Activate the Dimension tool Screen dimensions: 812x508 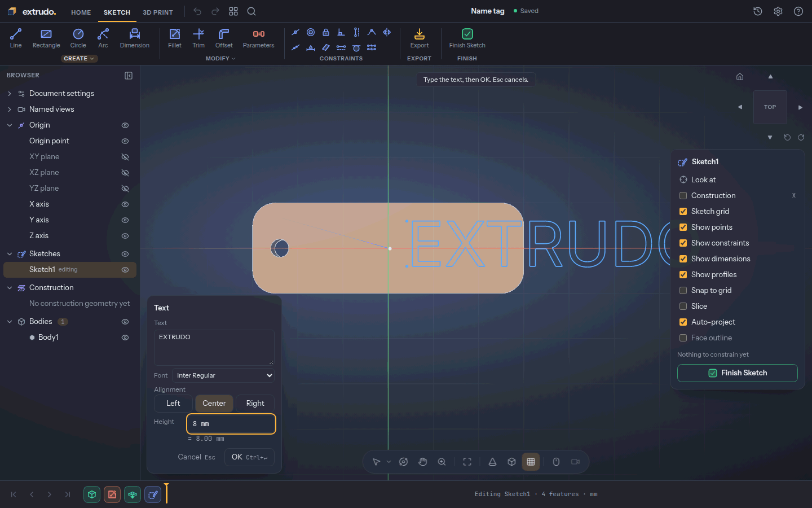coord(135,38)
